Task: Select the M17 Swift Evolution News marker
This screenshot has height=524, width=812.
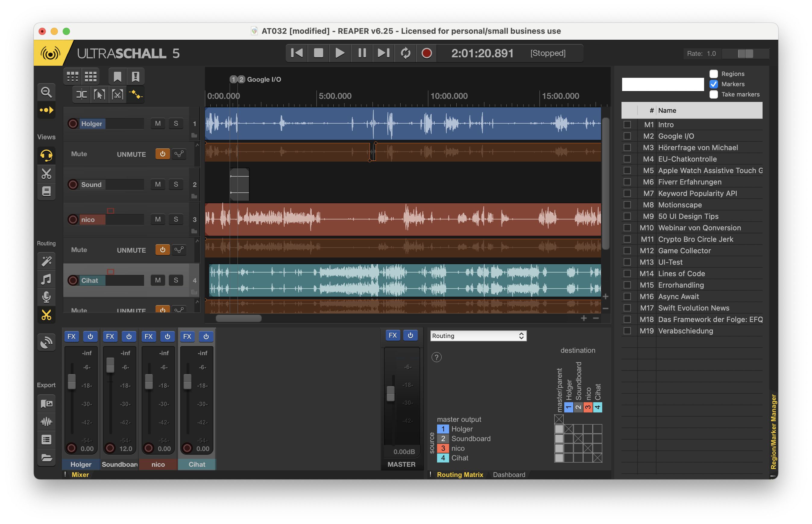Action: click(692, 308)
